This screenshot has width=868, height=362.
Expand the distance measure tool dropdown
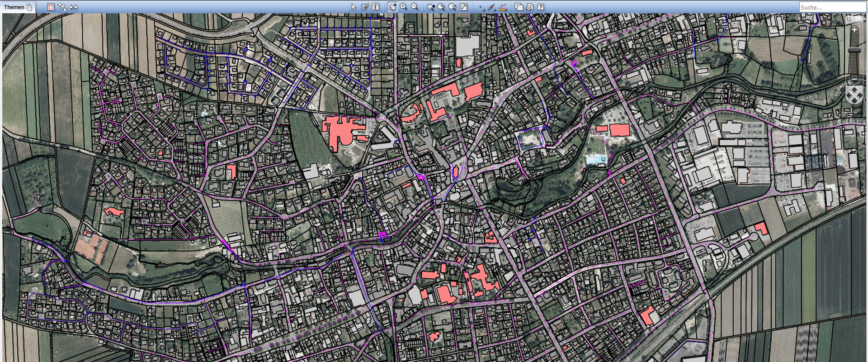tap(503, 7)
